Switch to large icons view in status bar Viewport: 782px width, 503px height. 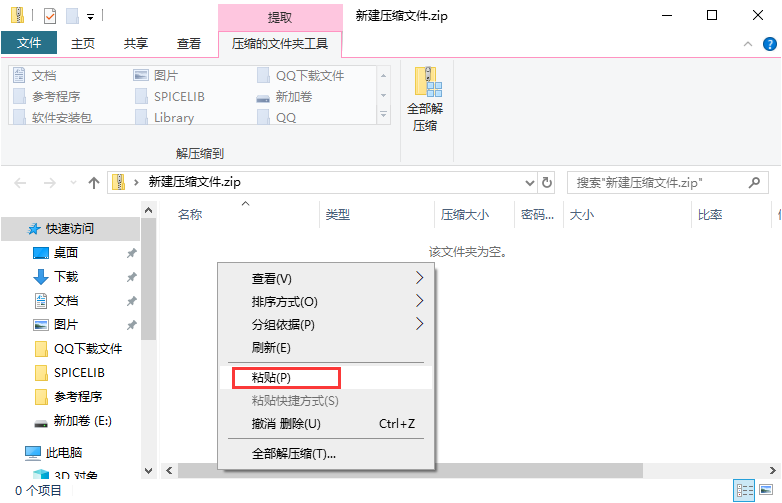tap(766, 490)
